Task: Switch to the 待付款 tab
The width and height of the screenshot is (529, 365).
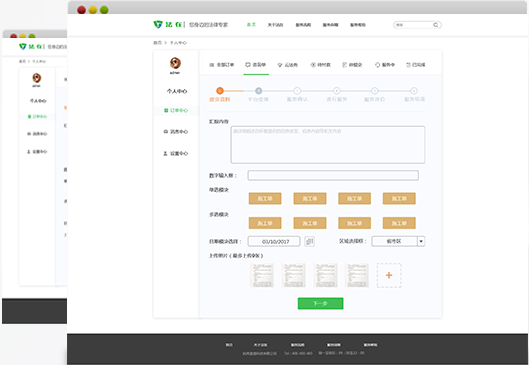Action: (x=321, y=65)
